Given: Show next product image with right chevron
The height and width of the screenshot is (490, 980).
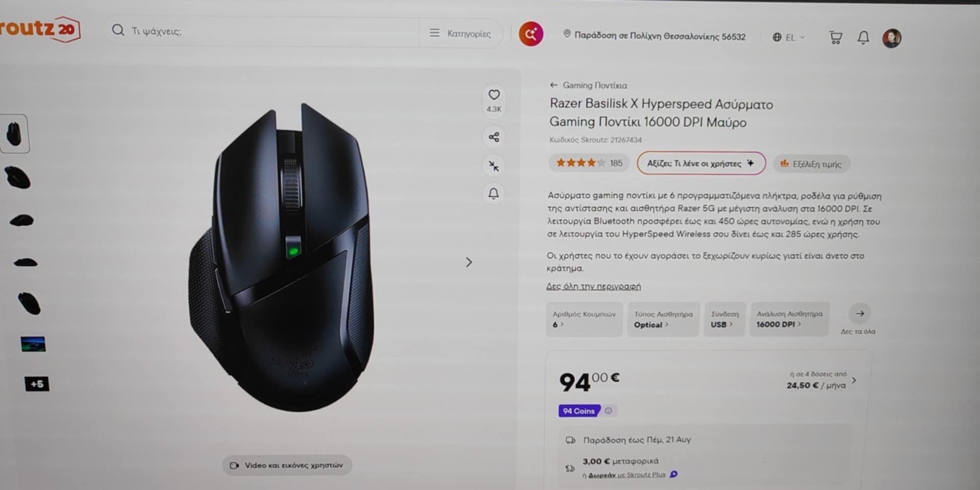Looking at the screenshot, I should click(x=469, y=262).
